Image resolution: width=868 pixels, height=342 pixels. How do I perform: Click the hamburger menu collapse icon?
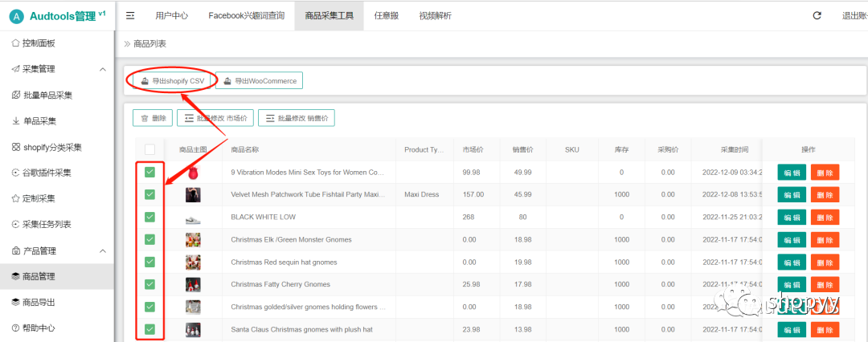point(130,15)
